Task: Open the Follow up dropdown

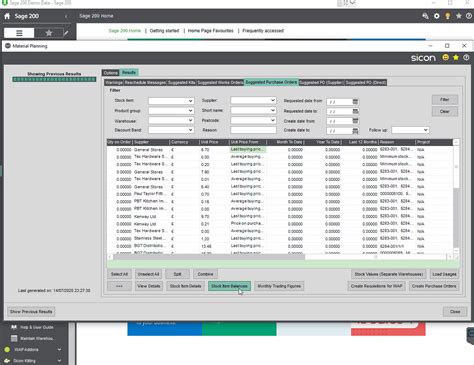Action: (410, 130)
